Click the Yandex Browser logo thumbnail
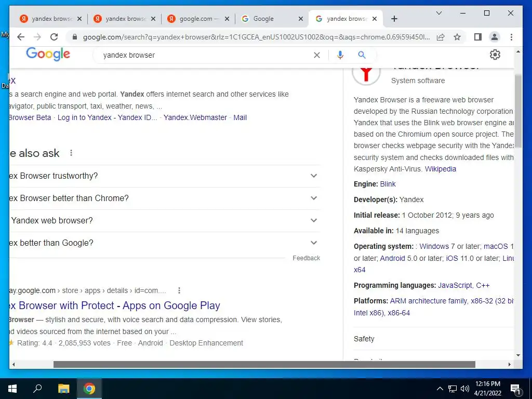Viewport: 532px width, 399px height. 366,75
